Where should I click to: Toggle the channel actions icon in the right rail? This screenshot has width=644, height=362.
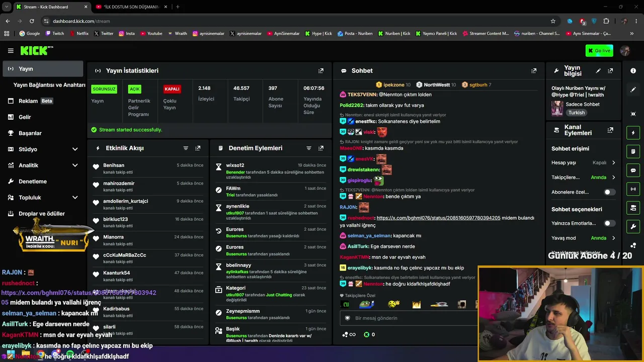pos(633,208)
